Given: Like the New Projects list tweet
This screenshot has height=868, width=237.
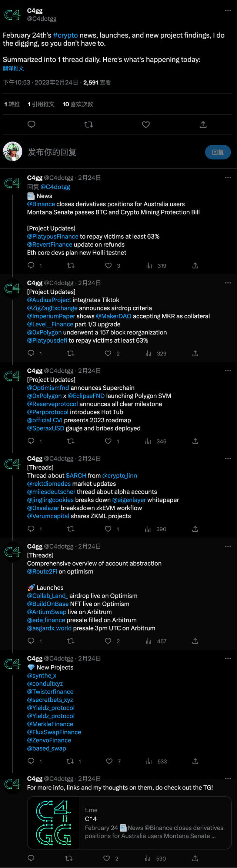Looking at the screenshot, I should 109,761.
